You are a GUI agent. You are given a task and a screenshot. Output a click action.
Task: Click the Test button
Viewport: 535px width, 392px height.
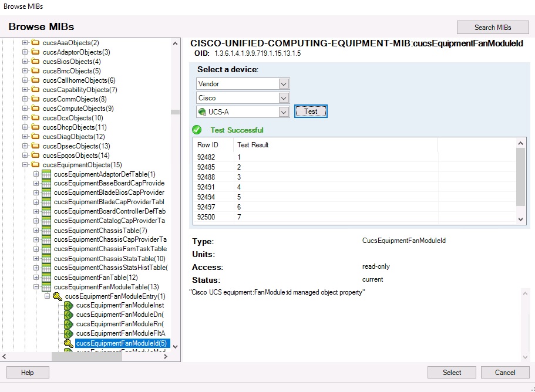click(311, 111)
